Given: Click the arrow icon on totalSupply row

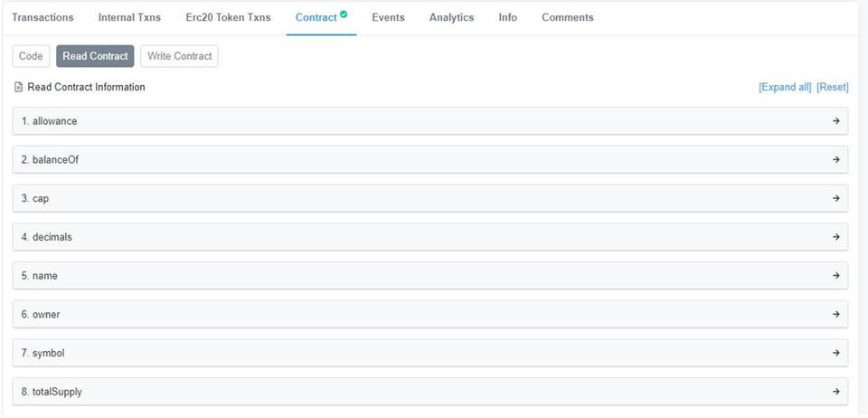Looking at the screenshot, I should click(x=835, y=392).
